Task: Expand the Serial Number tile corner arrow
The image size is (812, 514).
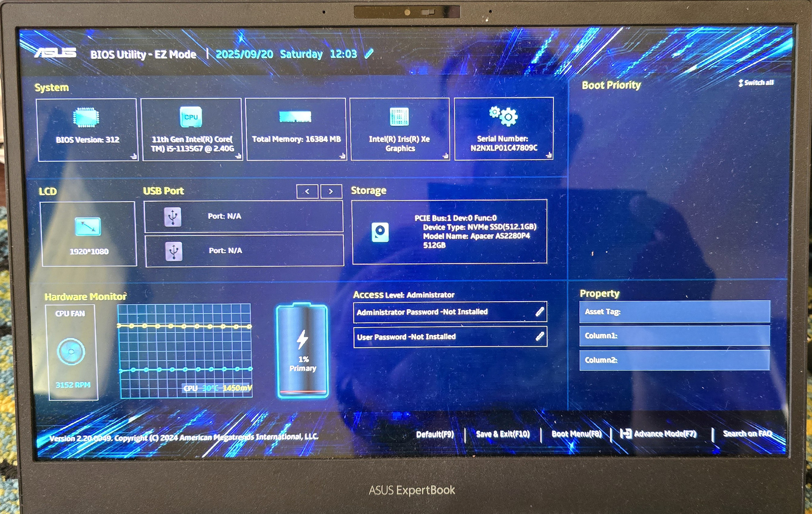Action: (x=549, y=155)
